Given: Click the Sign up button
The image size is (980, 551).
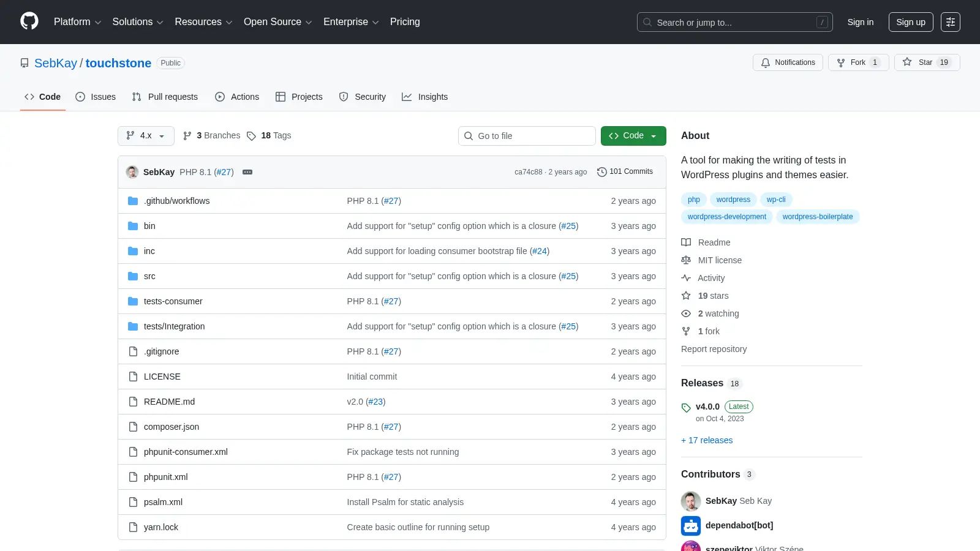Looking at the screenshot, I should tap(911, 22).
